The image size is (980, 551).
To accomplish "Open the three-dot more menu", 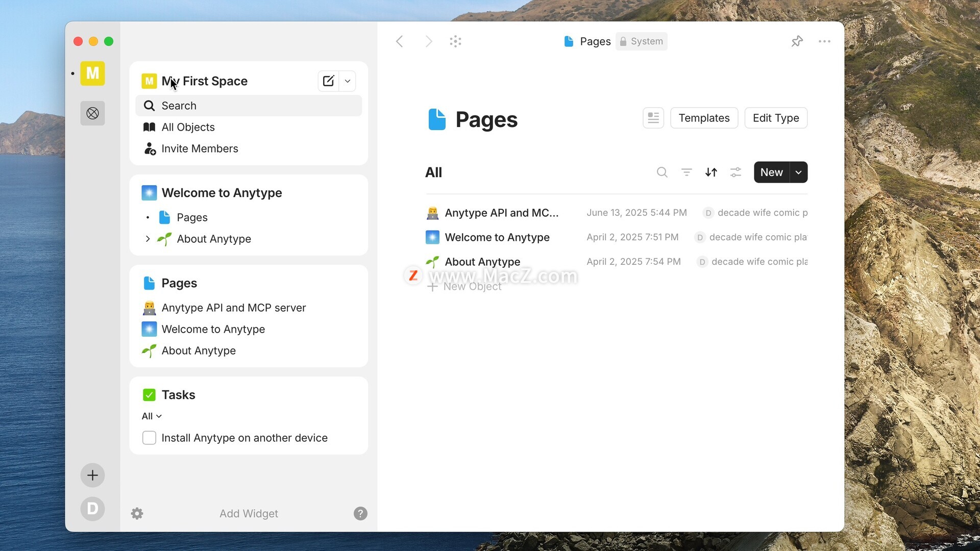I will (824, 41).
